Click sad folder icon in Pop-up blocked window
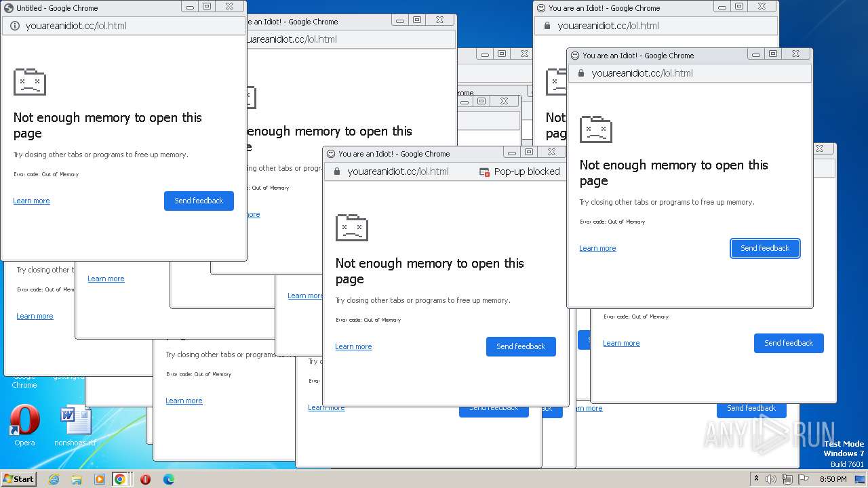Screen dimensions: 868x488 (352, 228)
